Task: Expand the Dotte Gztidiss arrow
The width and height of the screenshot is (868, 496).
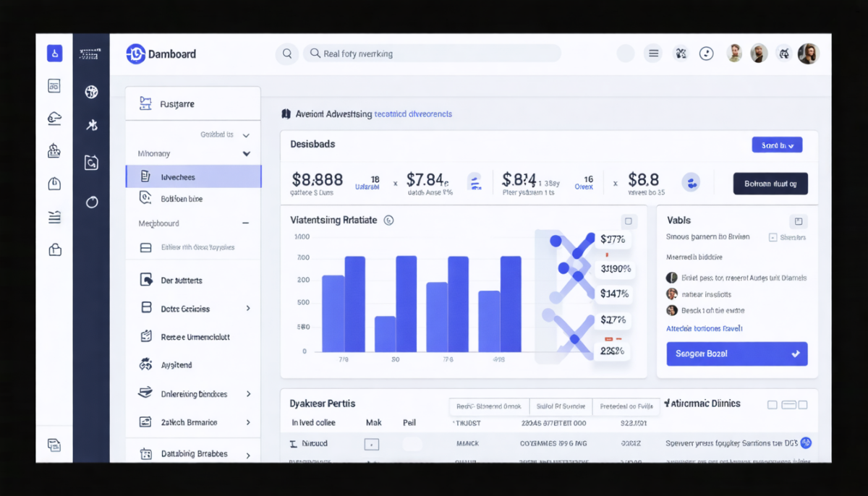Action: [x=248, y=308]
